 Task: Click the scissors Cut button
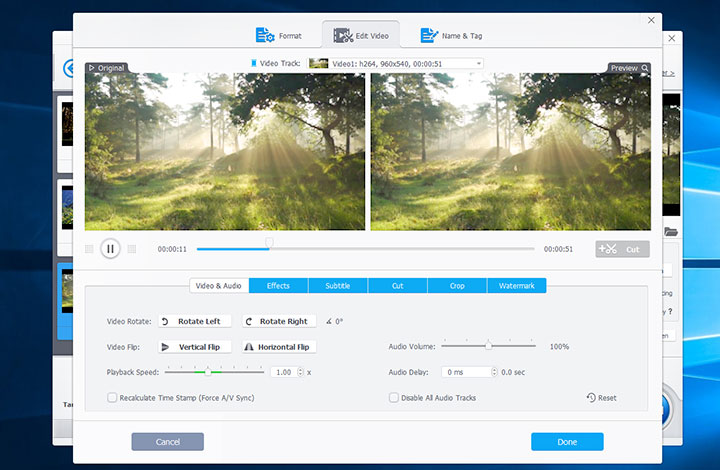point(621,249)
